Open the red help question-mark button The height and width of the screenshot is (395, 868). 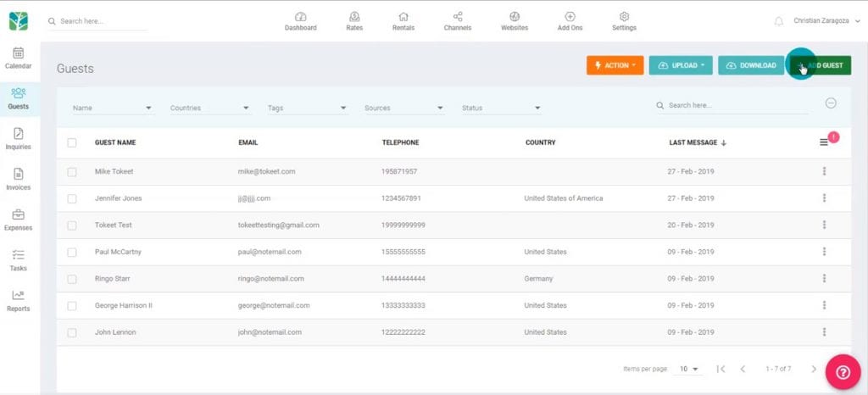click(843, 371)
